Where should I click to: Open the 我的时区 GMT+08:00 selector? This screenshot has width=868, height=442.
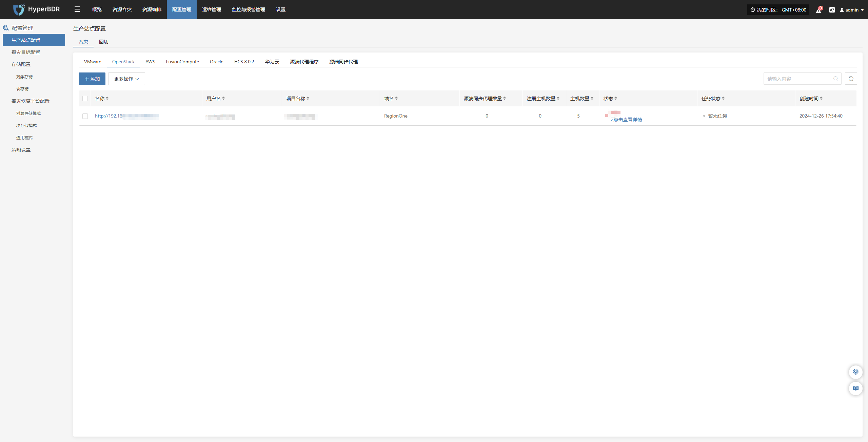[x=778, y=10]
